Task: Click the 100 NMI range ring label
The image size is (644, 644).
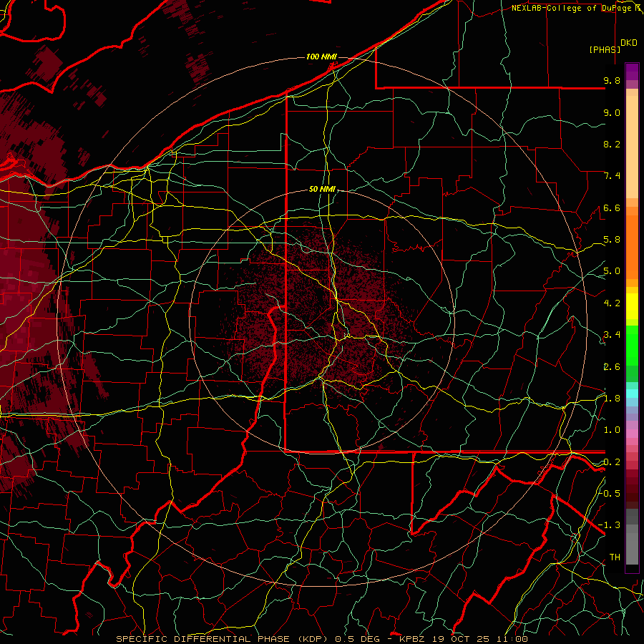Action: pos(321,57)
